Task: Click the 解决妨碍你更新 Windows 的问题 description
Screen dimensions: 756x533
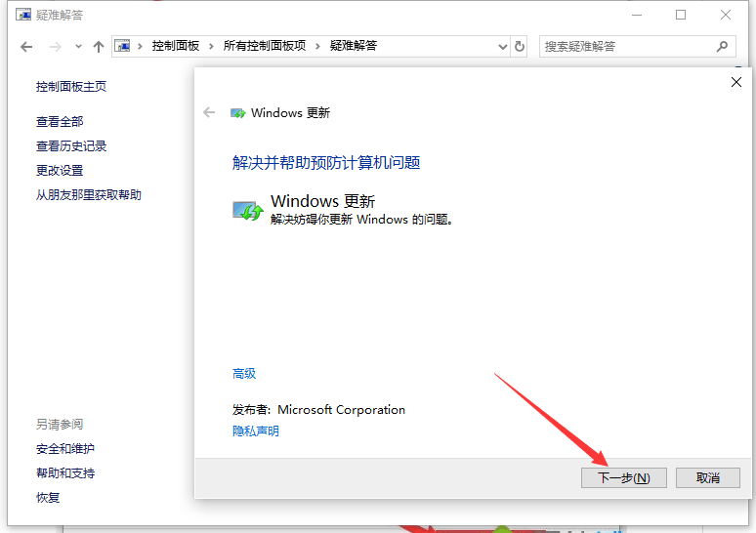Action: (x=361, y=220)
